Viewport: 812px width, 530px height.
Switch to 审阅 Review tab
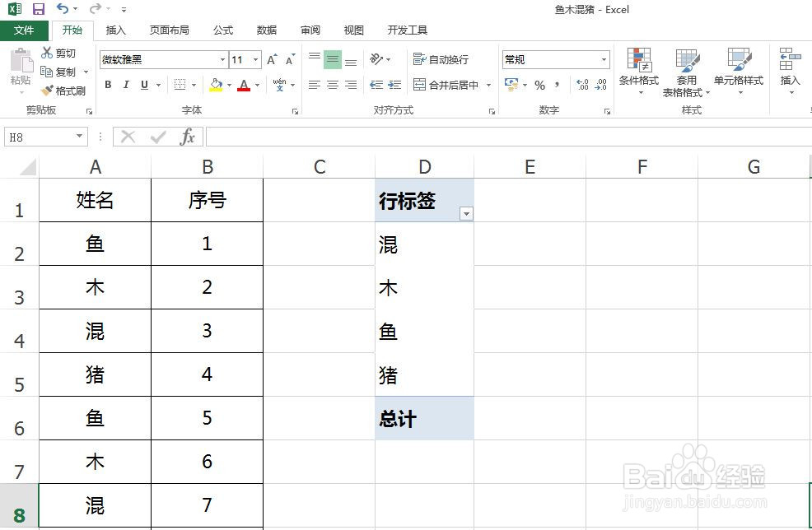pyautogui.click(x=310, y=30)
